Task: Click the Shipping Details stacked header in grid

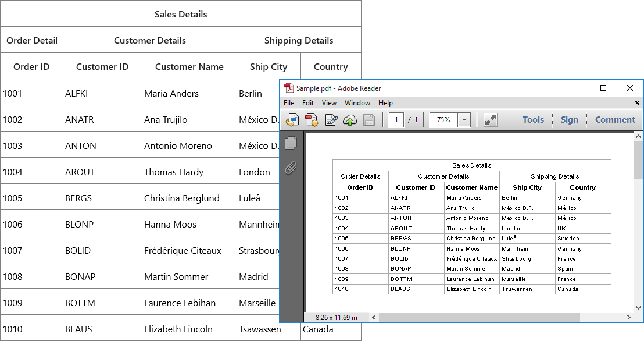Action: tap(299, 40)
